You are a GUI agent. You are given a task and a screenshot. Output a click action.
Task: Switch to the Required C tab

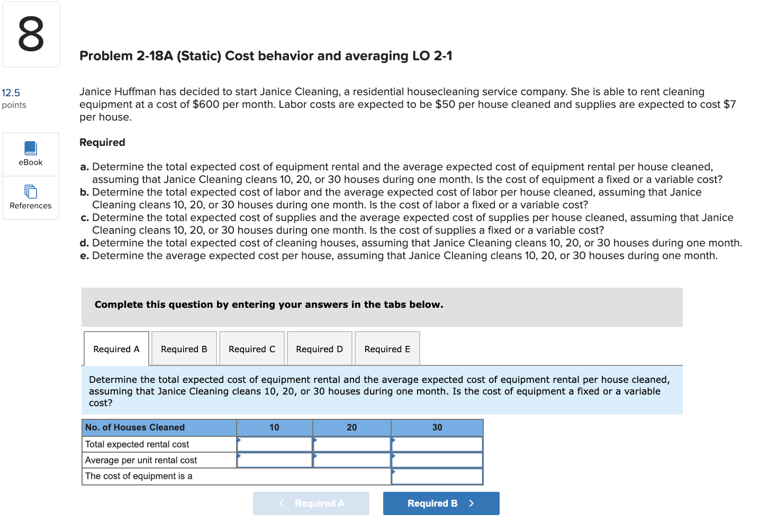click(x=251, y=348)
